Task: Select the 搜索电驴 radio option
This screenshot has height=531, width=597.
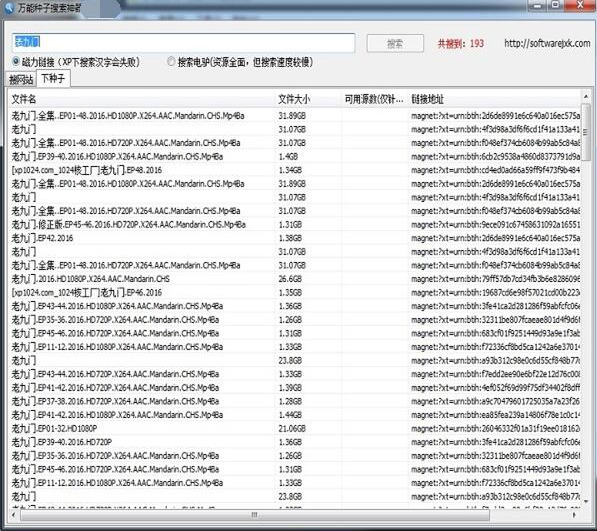Action: click(x=172, y=61)
